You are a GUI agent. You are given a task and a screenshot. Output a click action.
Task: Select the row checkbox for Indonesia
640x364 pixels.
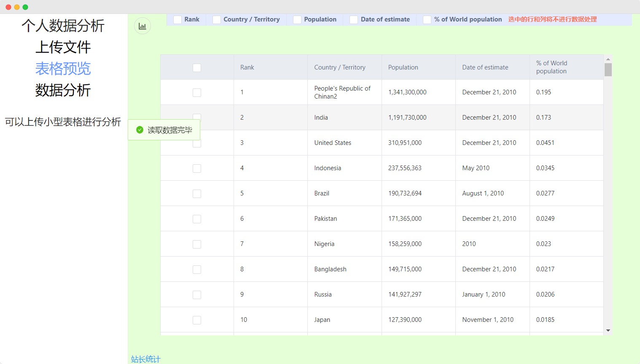tap(197, 169)
